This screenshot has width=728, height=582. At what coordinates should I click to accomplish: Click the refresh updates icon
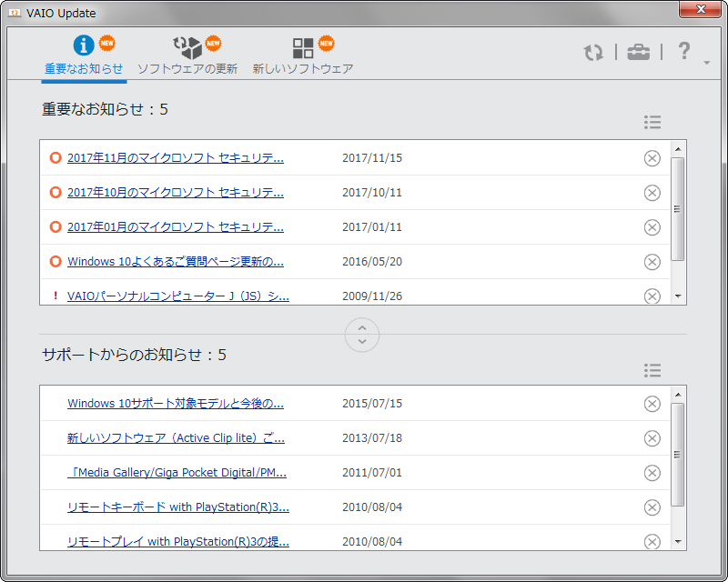593,53
